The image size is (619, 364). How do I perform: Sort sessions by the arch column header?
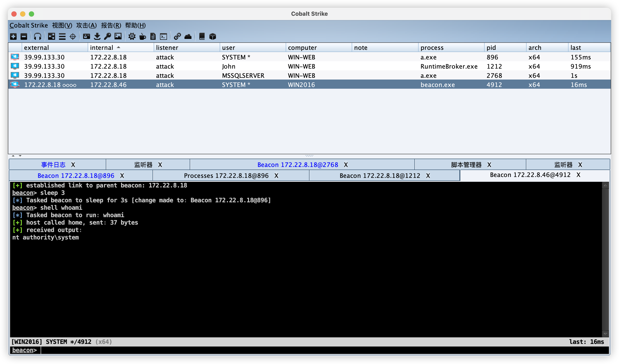pos(547,47)
